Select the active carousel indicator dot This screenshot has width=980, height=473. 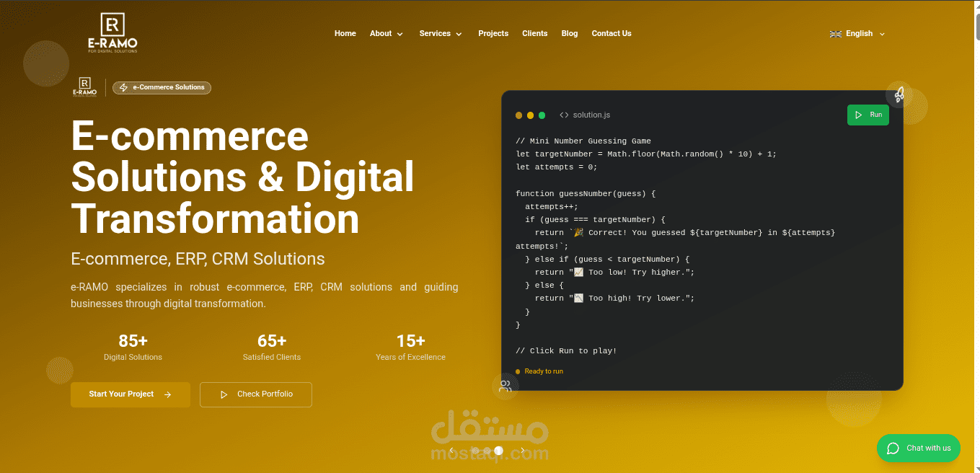[498, 450]
